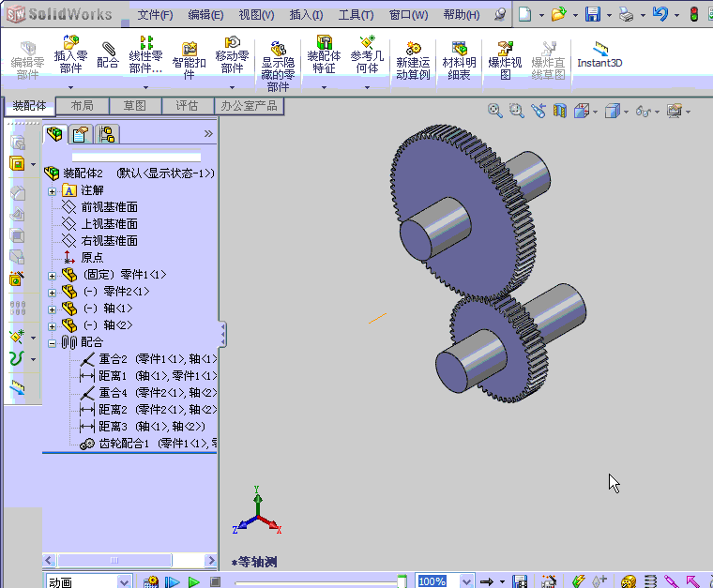Click the animation timeline slider handle
The height and width of the screenshot is (588, 713).
point(402,581)
